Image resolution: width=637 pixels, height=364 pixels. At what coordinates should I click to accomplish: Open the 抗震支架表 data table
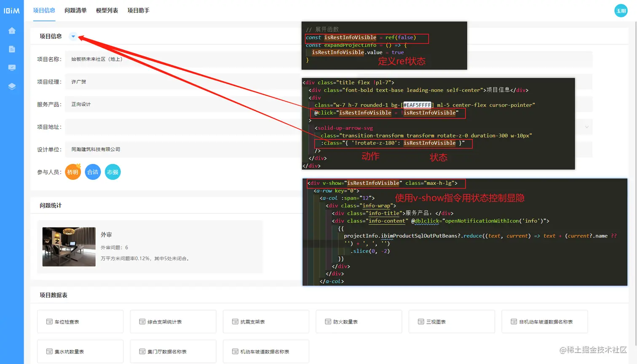click(x=266, y=322)
